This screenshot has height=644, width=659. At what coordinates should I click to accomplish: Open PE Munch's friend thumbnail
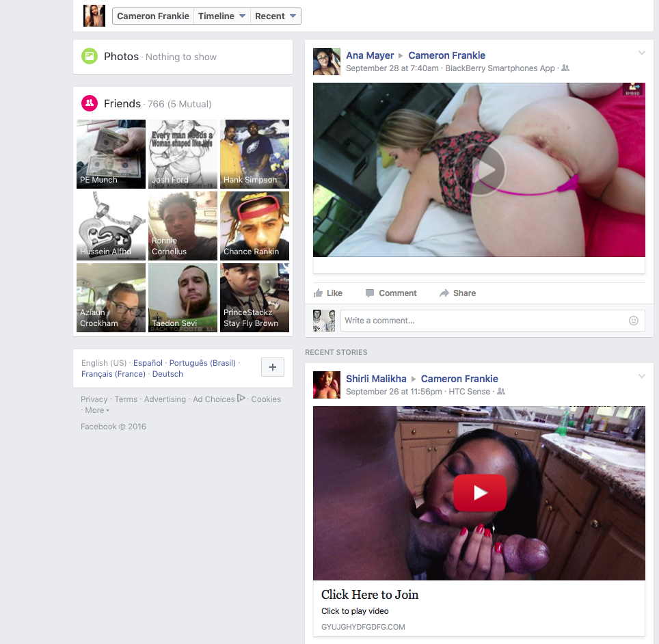pos(111,154)
